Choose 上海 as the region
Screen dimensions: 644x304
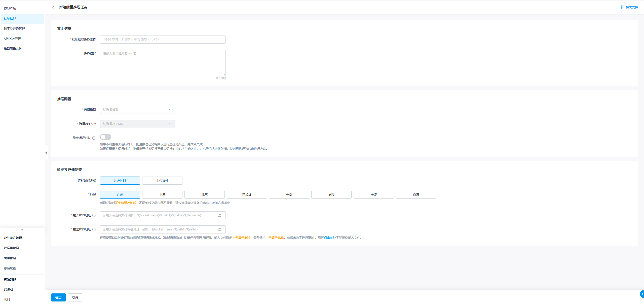[162, 195]
